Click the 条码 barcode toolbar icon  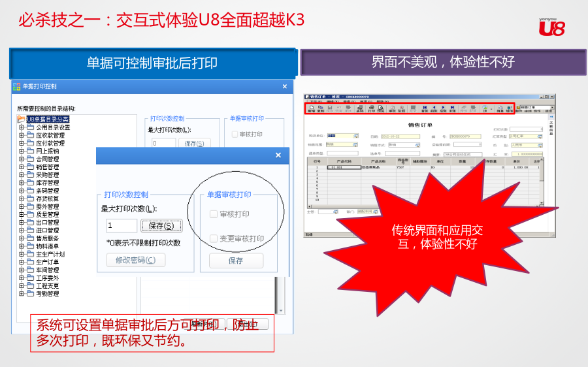pos(360,108)
